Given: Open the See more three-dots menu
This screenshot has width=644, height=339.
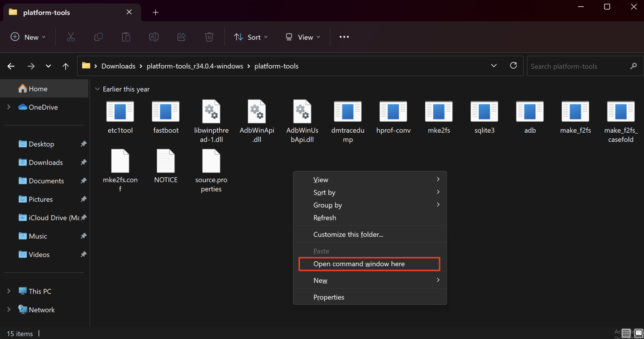Looking at the screenshot, I should tap(344, 37).
